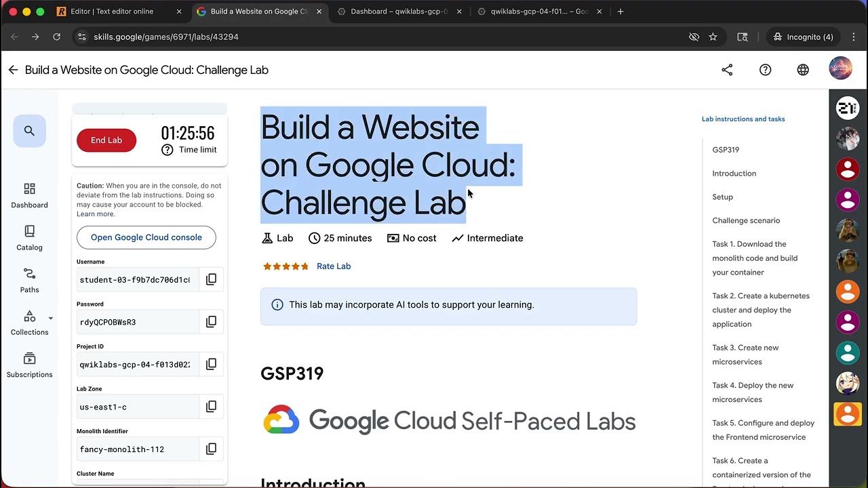This screenshot has height=488, width=868.
Task: Click the five-star rating
Action: click(285, 266)
